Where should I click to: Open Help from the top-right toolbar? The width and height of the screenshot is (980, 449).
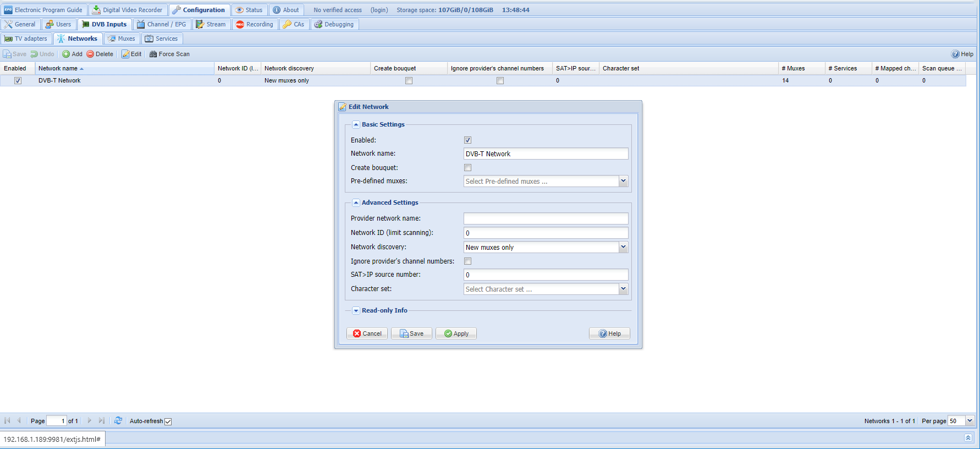point(962,54)
